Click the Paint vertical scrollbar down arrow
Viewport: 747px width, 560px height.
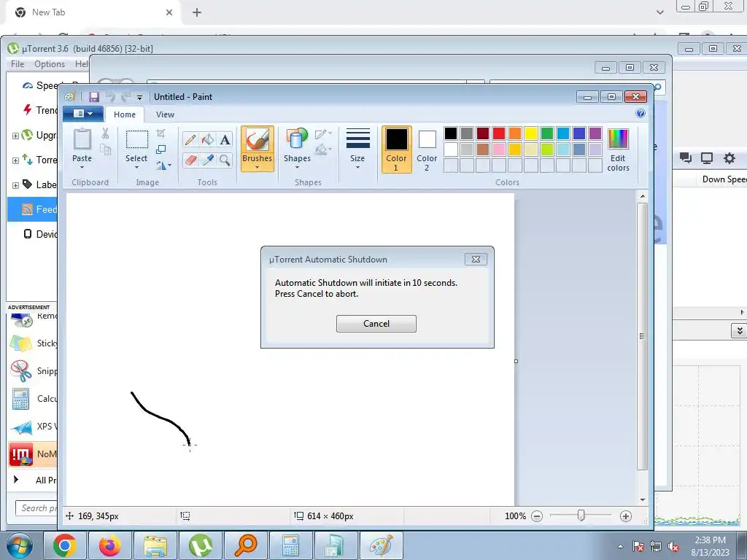(643, 499)
